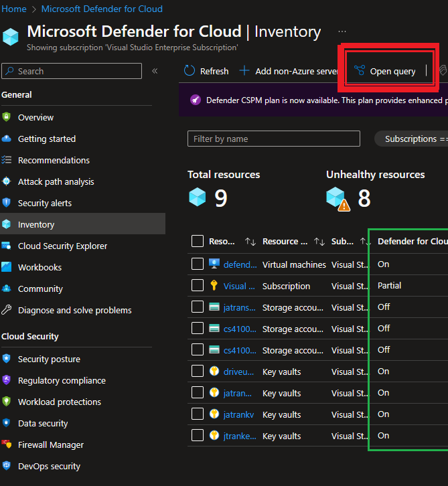Click the Workload protections shield icon
The width and height of the screenshot is (448, 486).
point(6,402)
